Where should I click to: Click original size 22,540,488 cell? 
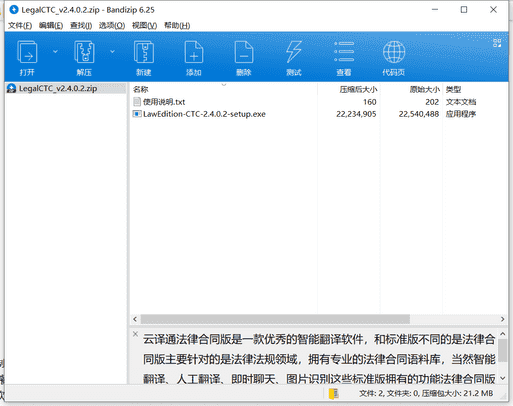419,114
